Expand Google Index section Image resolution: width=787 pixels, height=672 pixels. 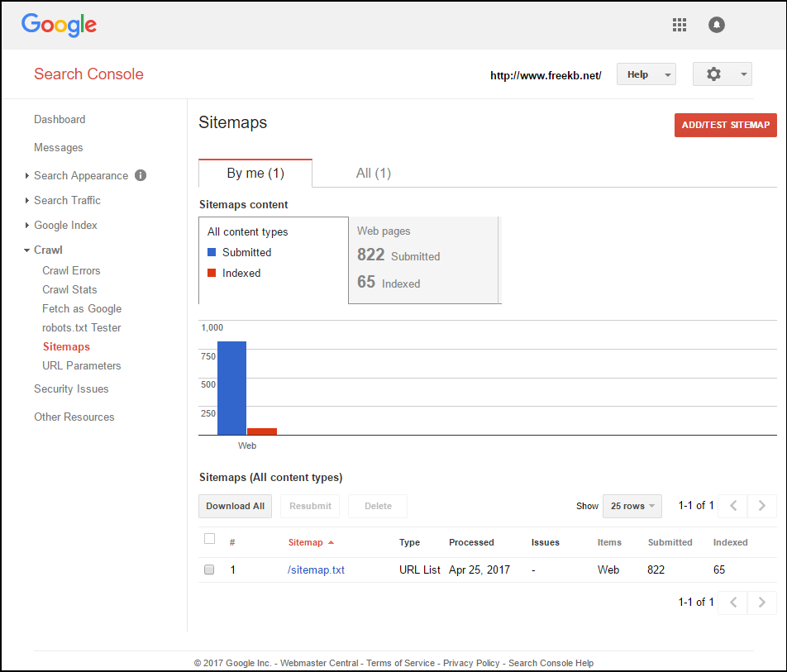click(26, 226)
